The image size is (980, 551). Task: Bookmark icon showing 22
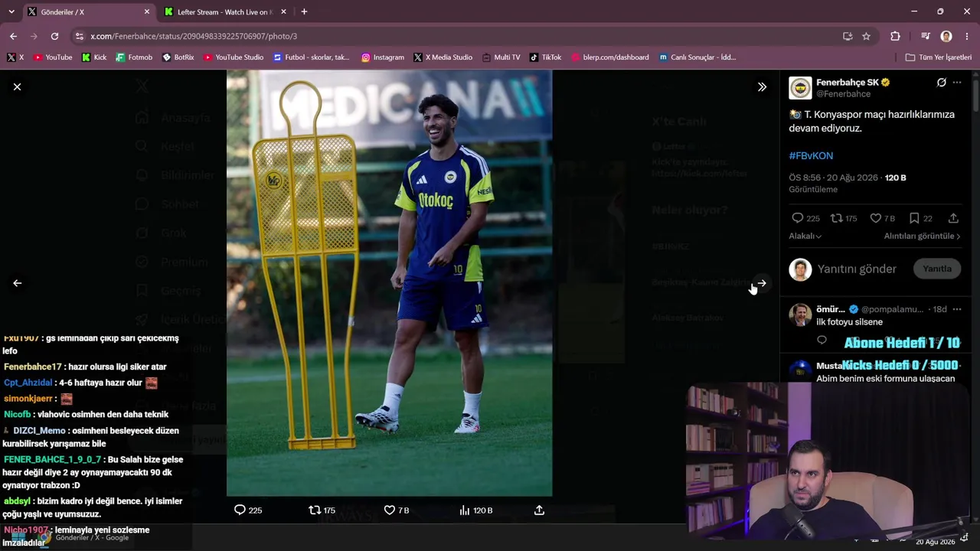(914, 218)
